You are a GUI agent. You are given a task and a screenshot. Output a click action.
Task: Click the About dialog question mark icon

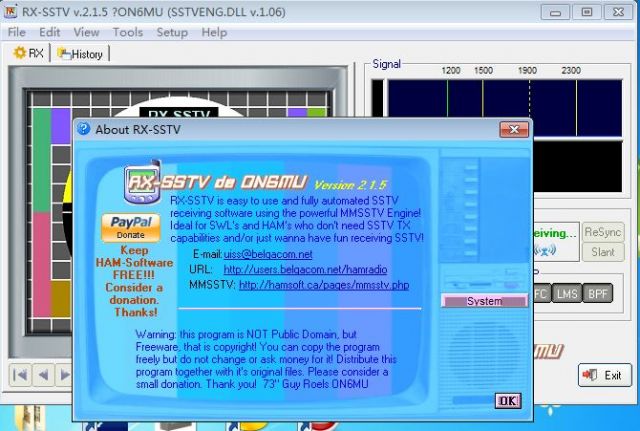pos(83,129)
